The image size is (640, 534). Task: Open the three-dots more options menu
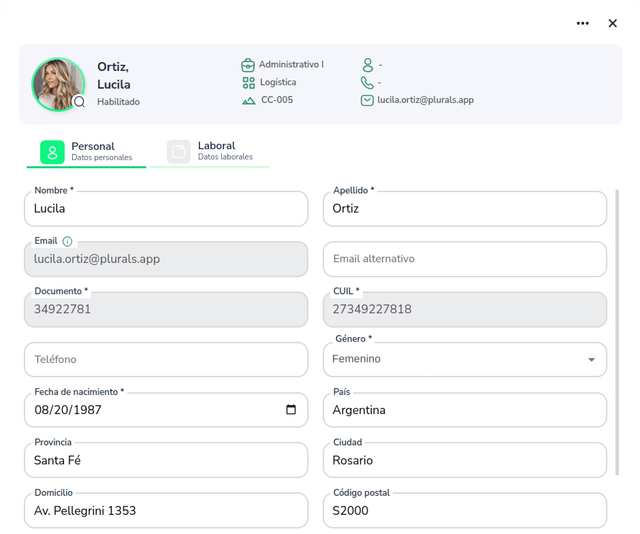(x=583, y=23)
